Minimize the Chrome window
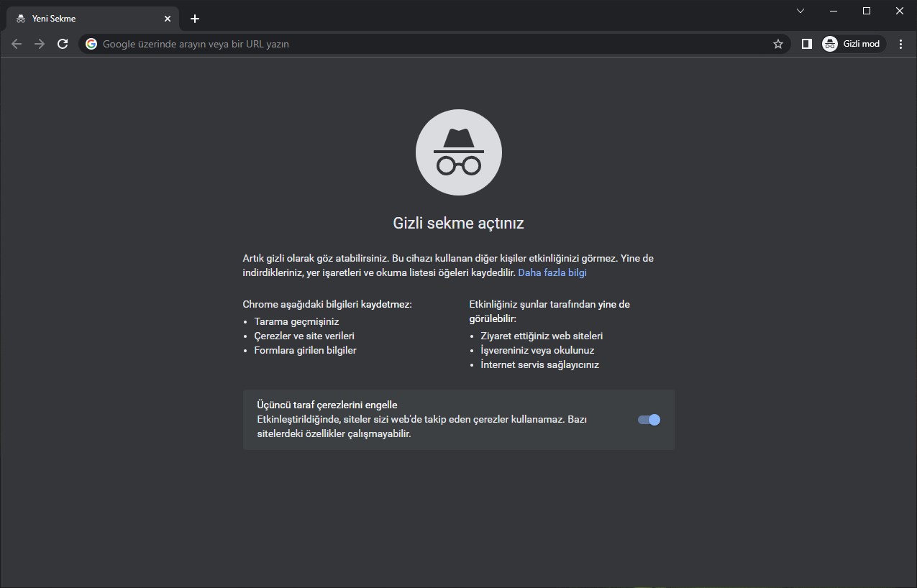 point(834,11)
